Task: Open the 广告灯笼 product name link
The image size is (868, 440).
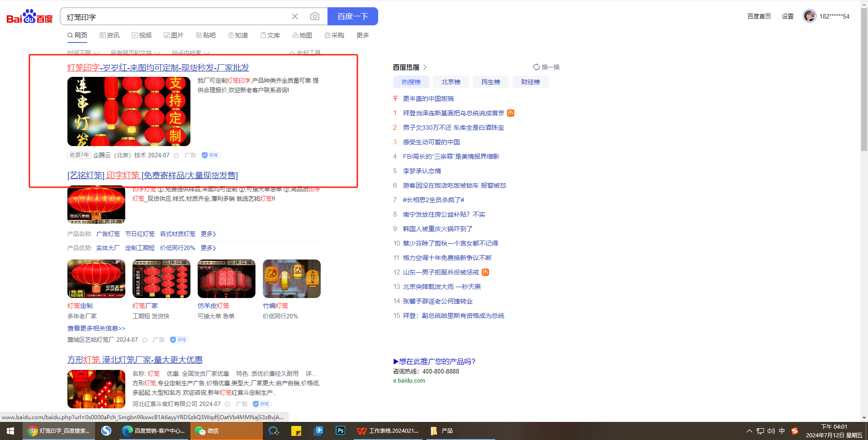Action: tap(108, 234)
